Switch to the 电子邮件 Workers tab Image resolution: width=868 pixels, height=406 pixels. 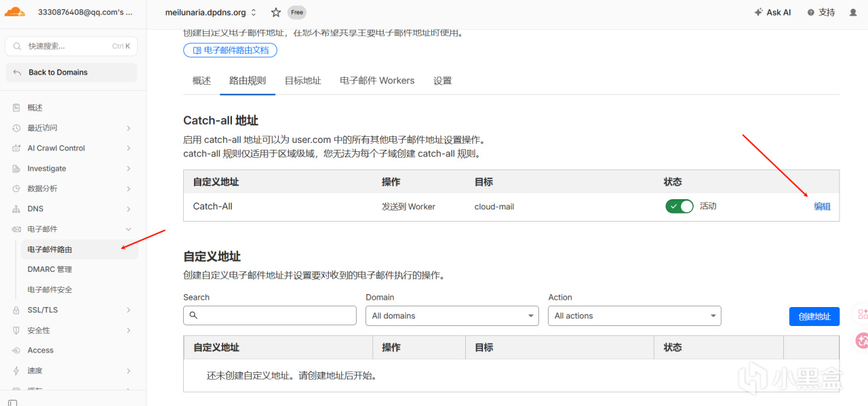[377, 81]
